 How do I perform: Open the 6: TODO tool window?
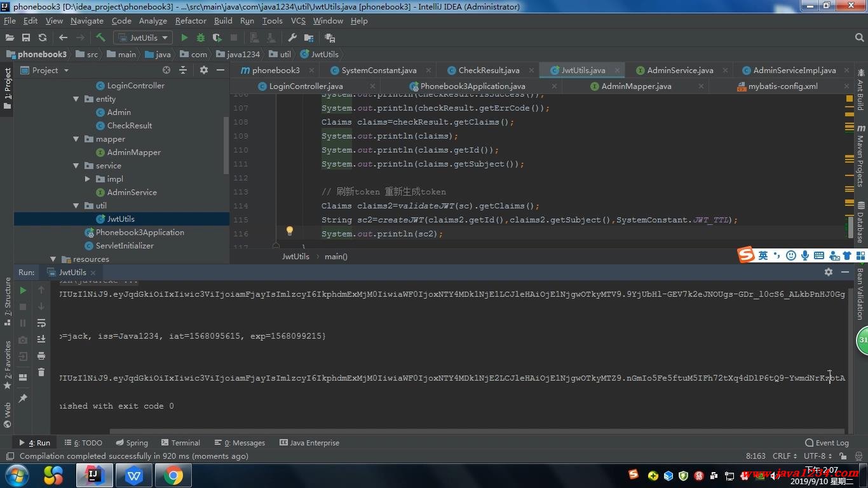83,443
